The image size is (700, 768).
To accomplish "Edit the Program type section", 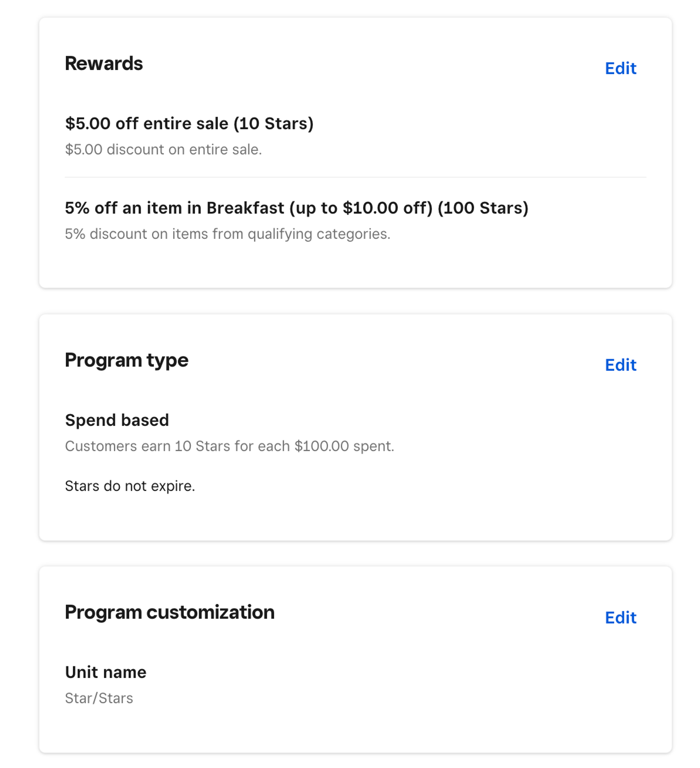I will click(x=620, y=365).
